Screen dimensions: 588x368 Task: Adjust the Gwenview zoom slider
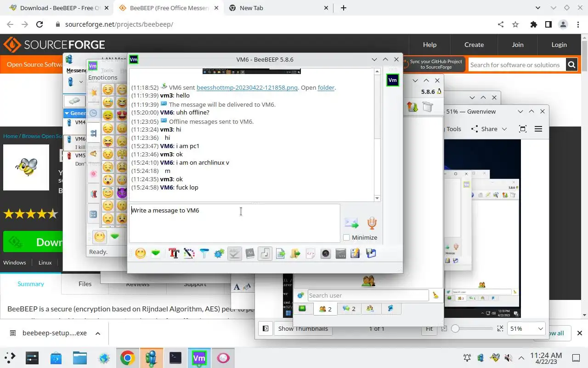coord(471,328)
